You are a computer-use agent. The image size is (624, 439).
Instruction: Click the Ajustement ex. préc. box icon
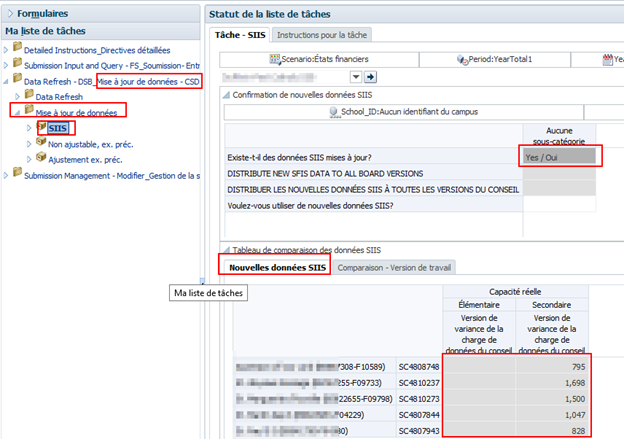[41, 158]
